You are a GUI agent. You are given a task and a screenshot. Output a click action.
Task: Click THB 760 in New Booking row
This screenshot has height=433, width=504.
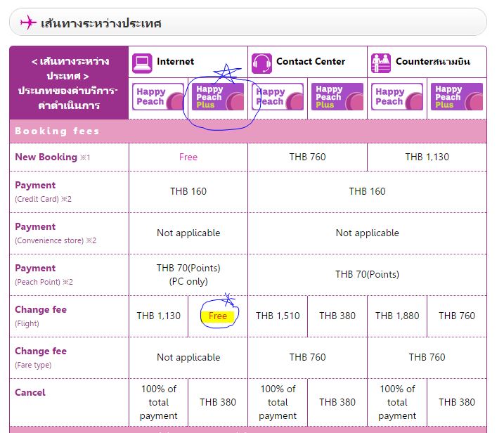point(307,157)
